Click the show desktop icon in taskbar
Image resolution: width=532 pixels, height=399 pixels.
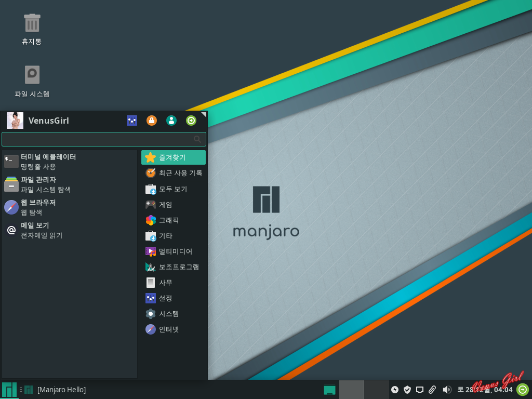point(329,390)
